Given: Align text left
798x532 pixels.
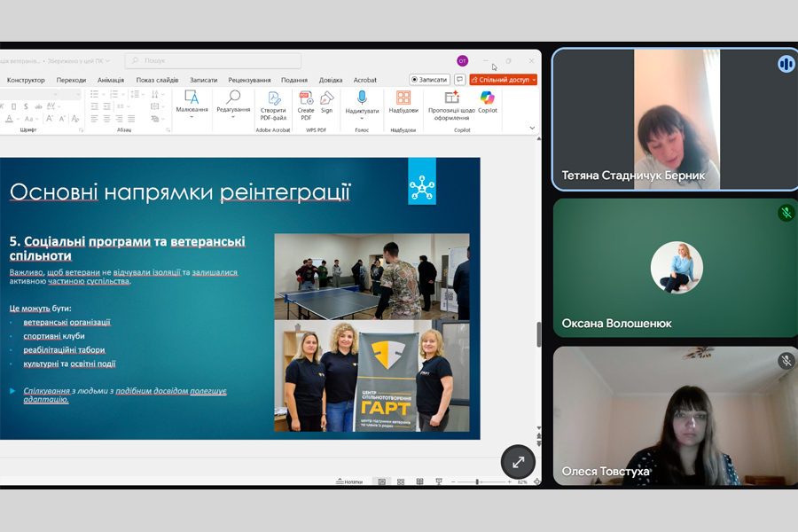Looking at the screenshot, I should [94, 119].
